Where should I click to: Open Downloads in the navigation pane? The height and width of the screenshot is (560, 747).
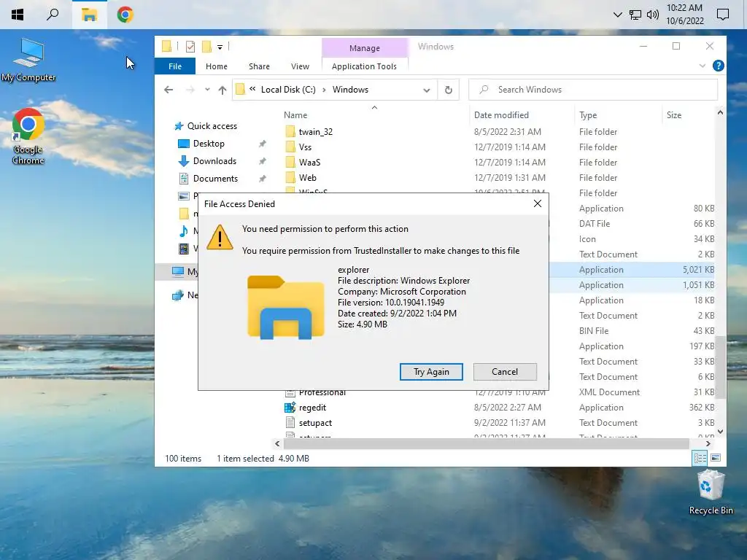(214, 161)
